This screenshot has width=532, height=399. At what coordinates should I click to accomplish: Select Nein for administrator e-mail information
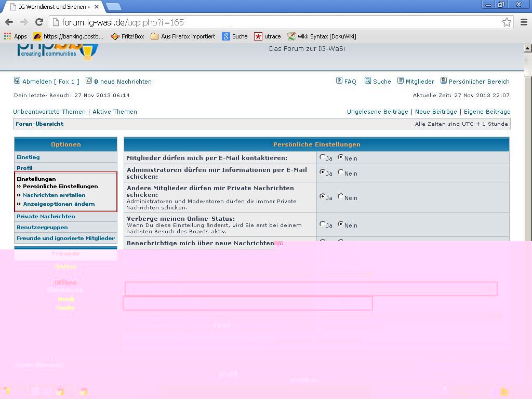341,172
